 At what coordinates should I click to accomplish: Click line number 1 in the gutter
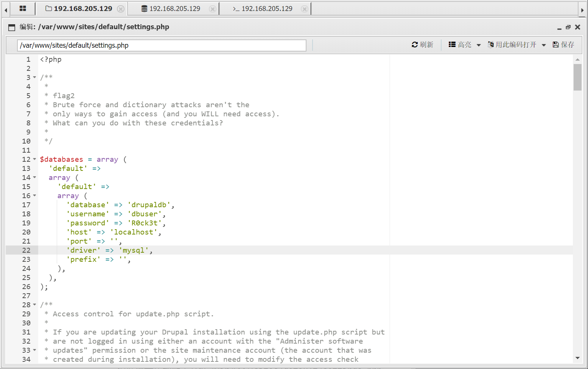(28, 59)
